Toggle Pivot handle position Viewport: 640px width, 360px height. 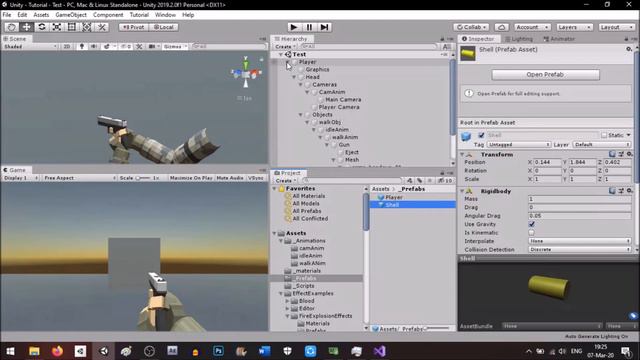point(133,27)
